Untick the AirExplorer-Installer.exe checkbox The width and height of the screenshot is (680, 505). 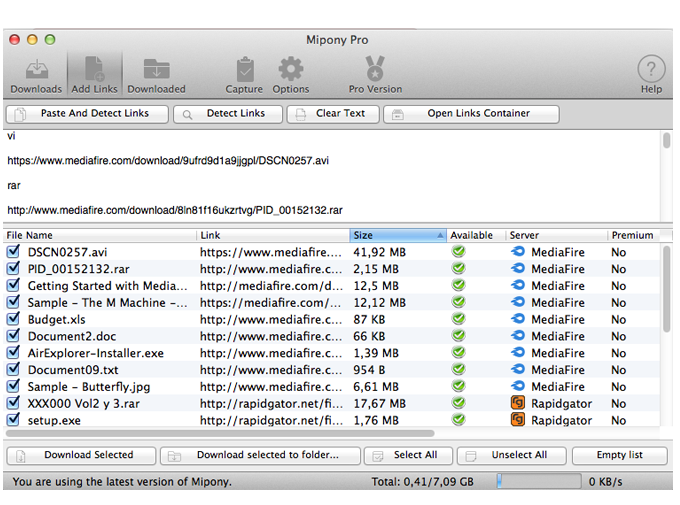coord(13,352)
